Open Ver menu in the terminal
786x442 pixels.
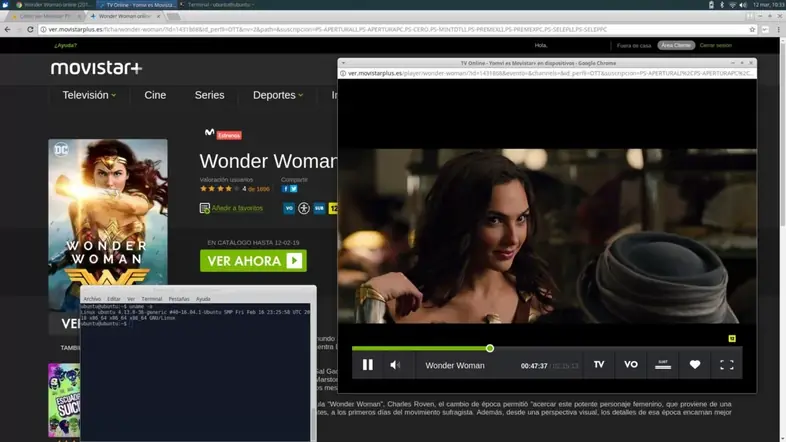tap(131, 299)
